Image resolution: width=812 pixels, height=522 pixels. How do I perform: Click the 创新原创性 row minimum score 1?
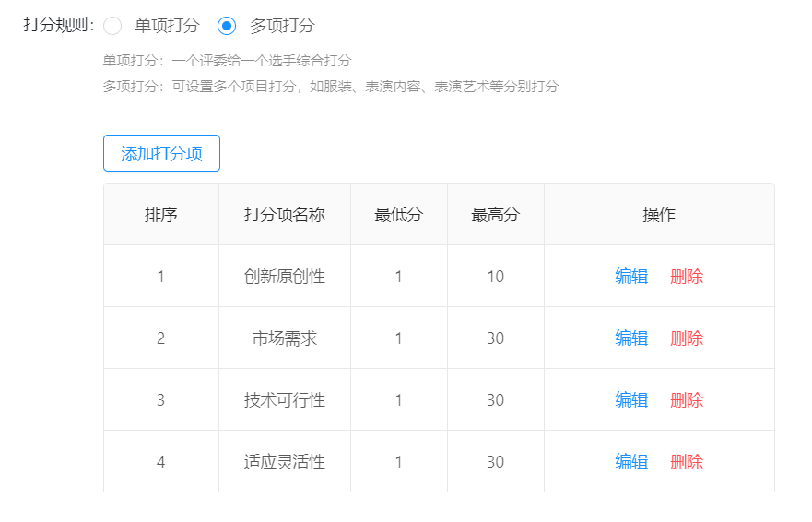click(x=399, y=277)
